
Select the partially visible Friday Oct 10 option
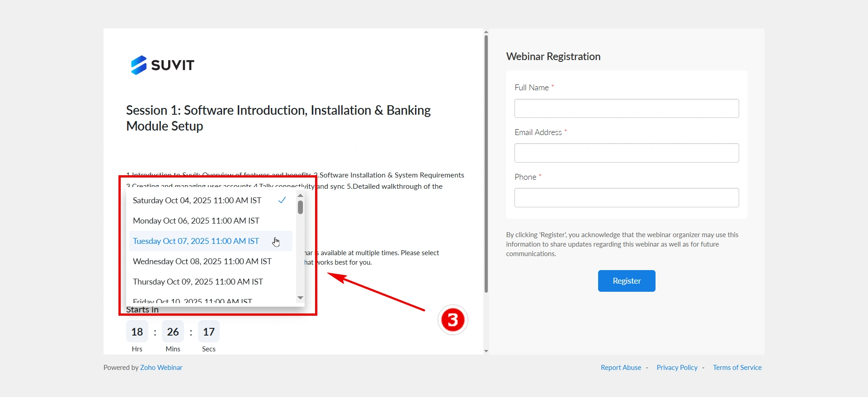pos(193,301)
